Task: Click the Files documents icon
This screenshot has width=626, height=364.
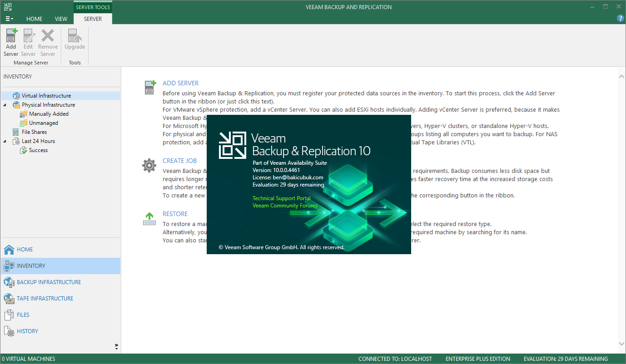Action: [9, 315]
